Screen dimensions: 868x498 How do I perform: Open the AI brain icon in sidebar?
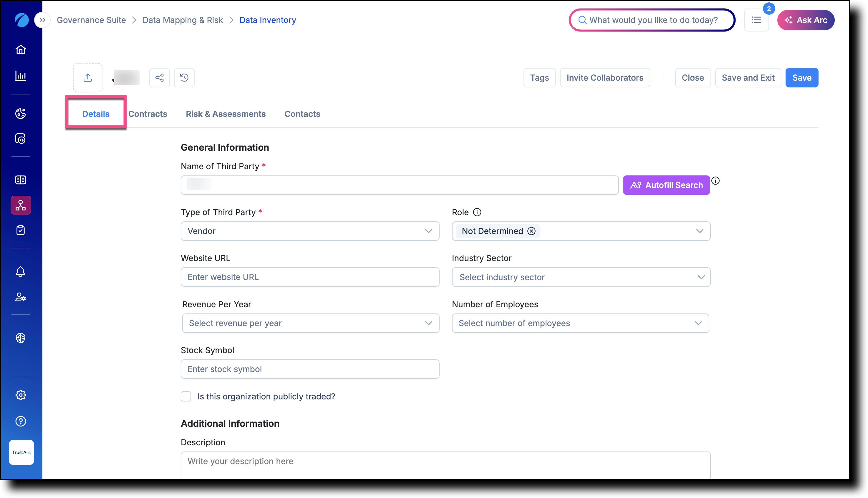click(21, 338)
